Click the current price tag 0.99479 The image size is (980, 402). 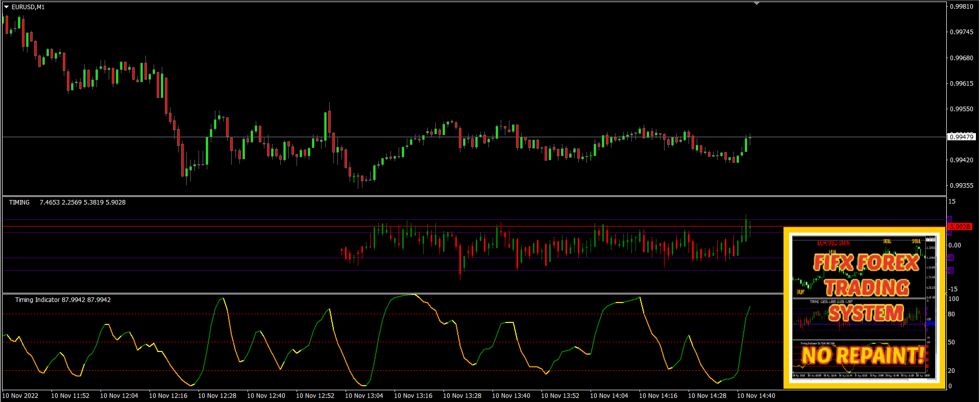pos(961,137)
